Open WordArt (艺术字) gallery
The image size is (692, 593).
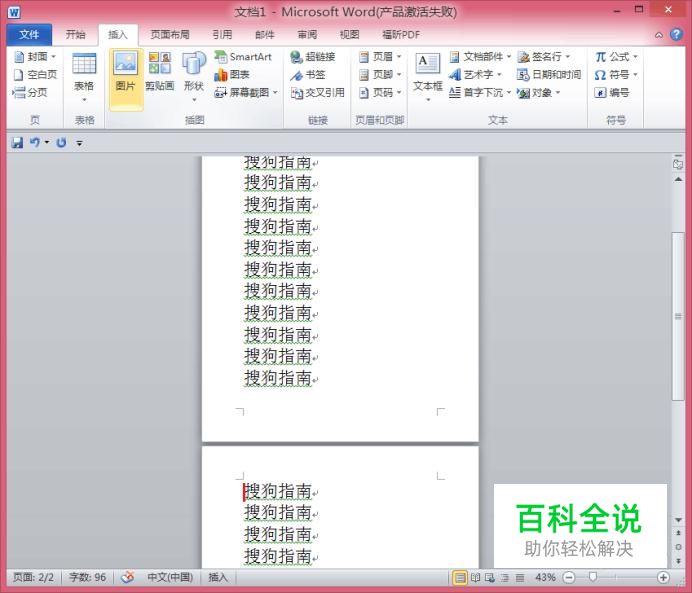(476, 75)
